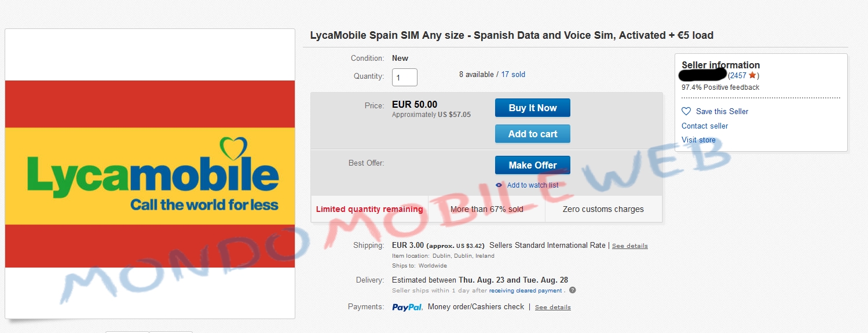Open See details for Payments

[552, 307]
